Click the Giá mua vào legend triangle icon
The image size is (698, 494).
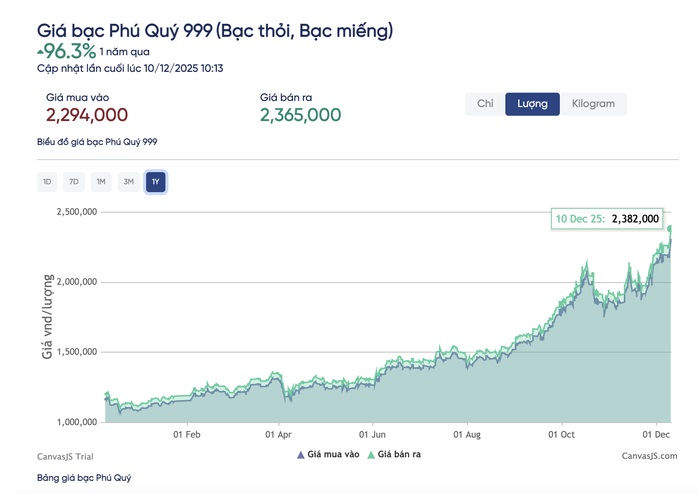click(300, 455)
